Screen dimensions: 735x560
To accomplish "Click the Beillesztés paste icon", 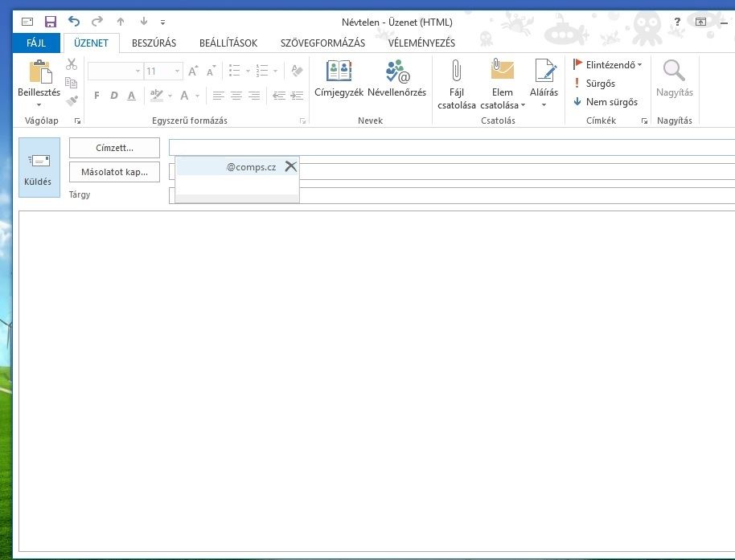I will (x=40, y=72).
